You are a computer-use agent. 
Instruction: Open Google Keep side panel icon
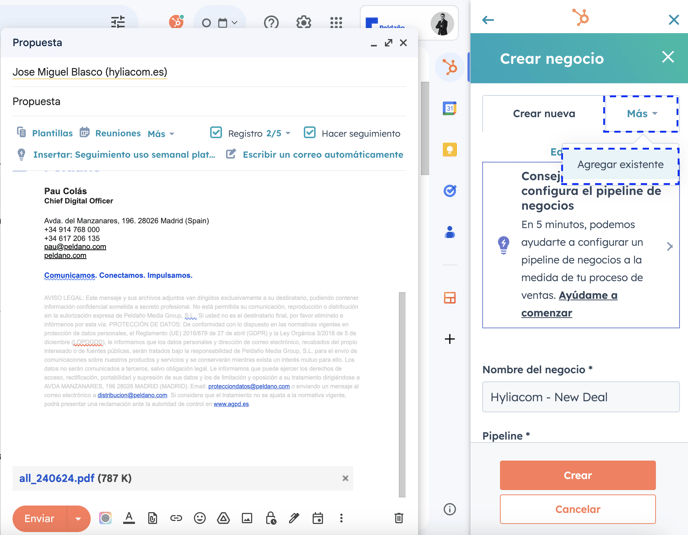tap(450, 150)
